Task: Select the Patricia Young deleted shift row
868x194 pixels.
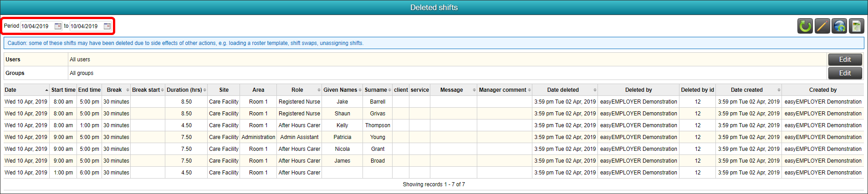Action: click(x=434, y=137)
